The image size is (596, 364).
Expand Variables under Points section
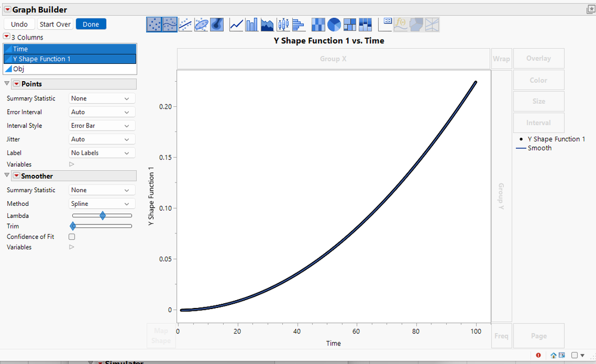coord(72,164)
